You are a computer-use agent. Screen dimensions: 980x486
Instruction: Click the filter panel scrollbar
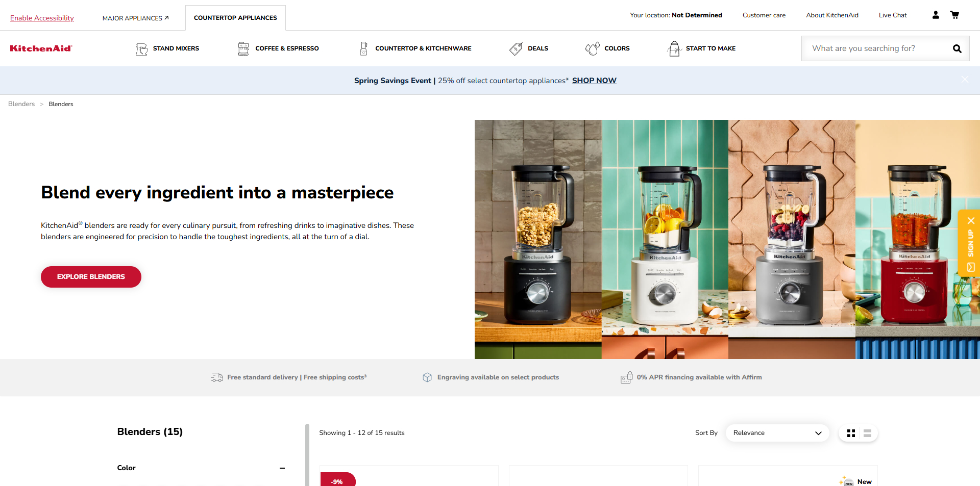click(x=307, y=454)
